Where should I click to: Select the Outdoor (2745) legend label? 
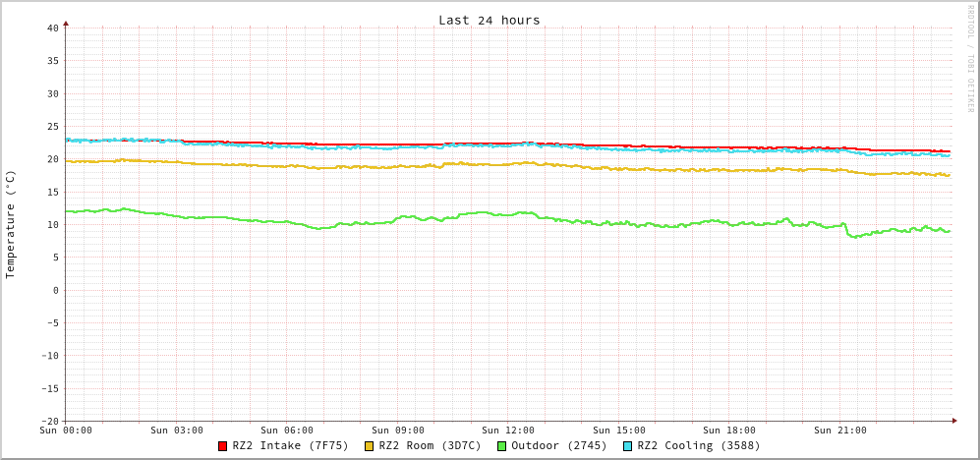[558, 445]
